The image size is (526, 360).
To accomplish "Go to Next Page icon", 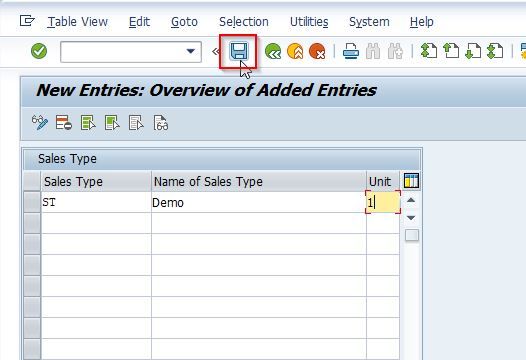I will pos(473,51).
